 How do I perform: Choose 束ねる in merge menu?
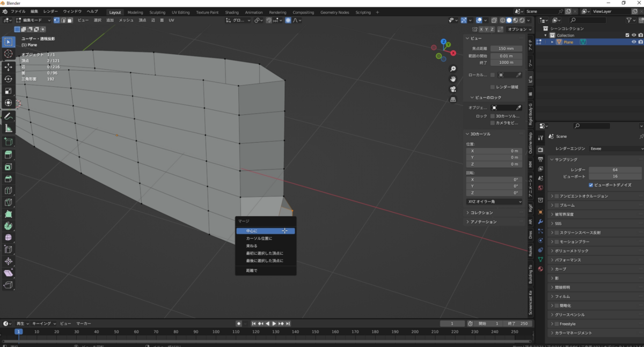pyautogui.click(x=266, y=246)
